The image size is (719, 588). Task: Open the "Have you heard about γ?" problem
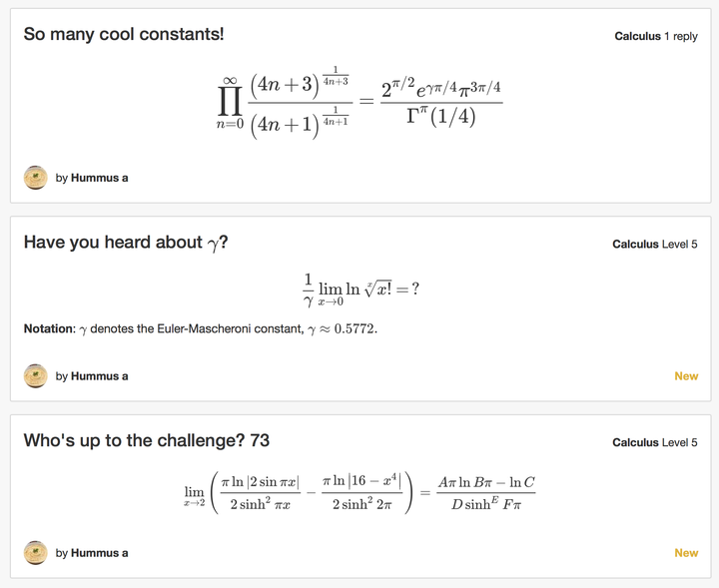coord(126,243)
